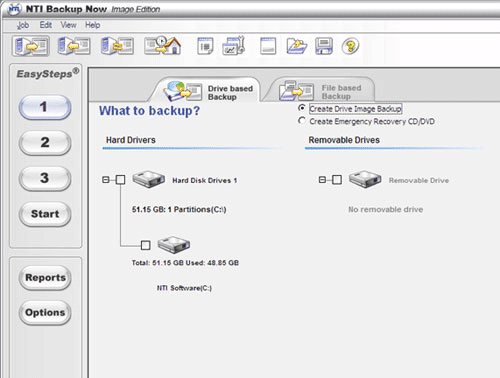500x378 pixels.
Task: Click the NTI Software(C:) partition drive icon
Action: click(174, 245)
